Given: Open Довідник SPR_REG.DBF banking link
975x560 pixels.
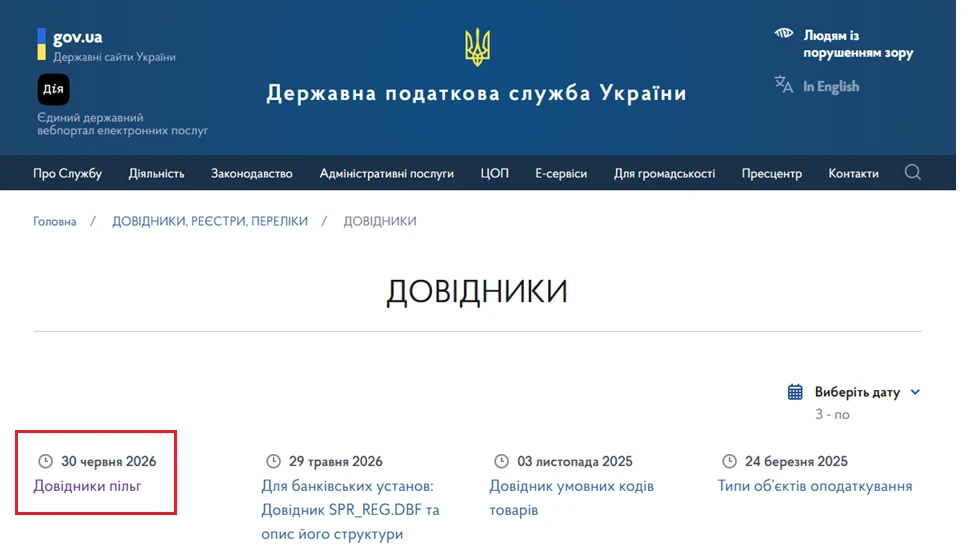Looking at the screenshot, I should pos(350,510).
